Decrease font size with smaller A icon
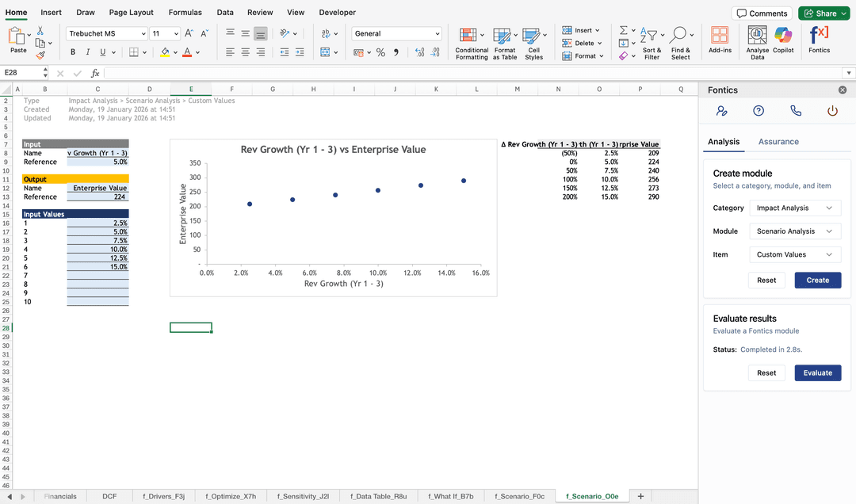 click(x=204, y=33)
